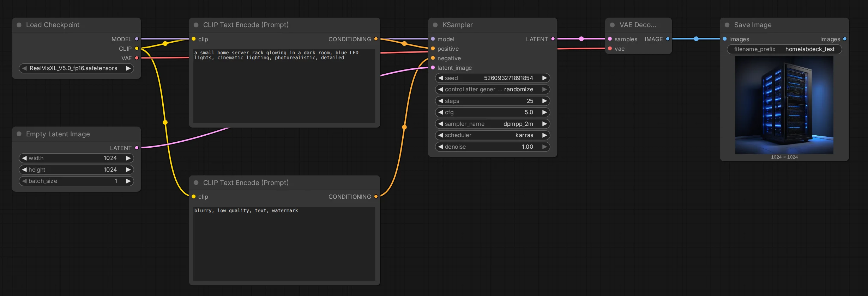Increase steps using its right arrow
Screen dimensions: 868x296
(x=544, y=101)
